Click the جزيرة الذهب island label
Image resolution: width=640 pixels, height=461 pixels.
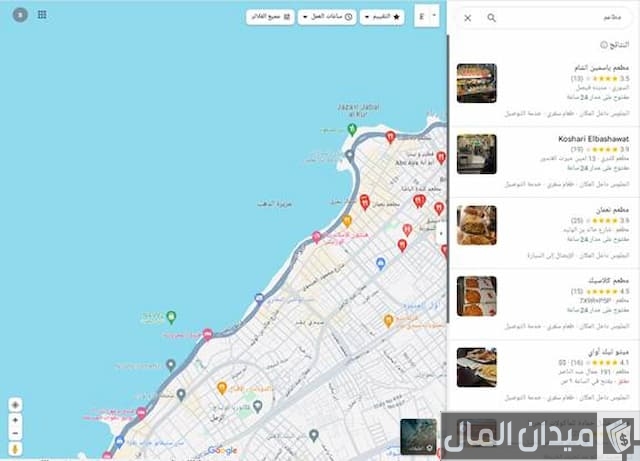click(x=274, y=204)
